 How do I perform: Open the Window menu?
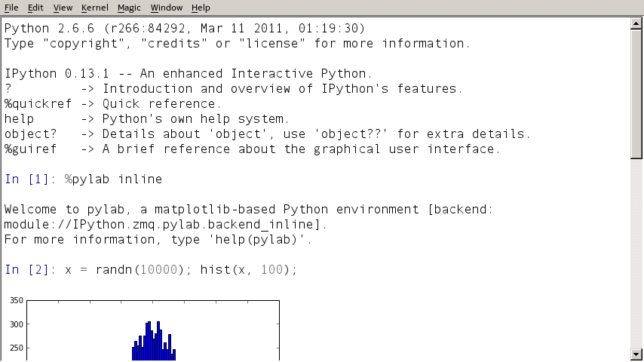pos(166,8)
